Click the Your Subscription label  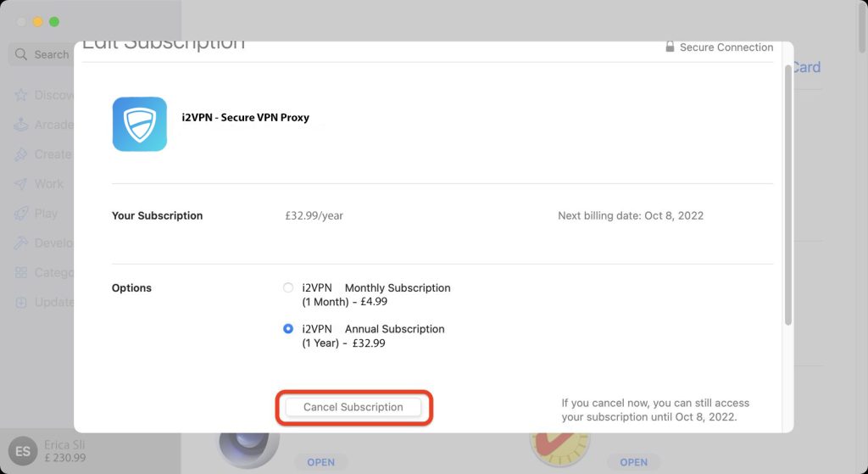coord(157,215)
